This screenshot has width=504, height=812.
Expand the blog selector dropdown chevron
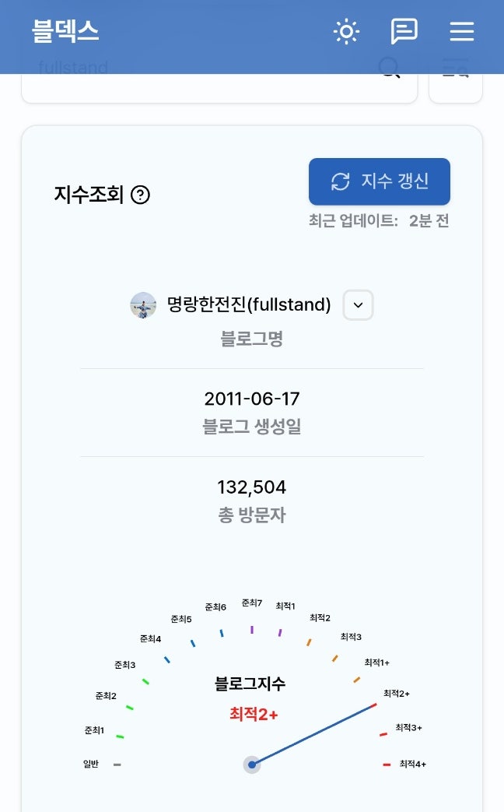pyautogui.click(x=358, y=305)
